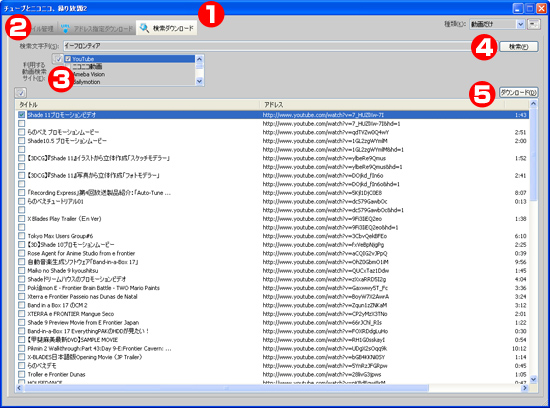
Task: Check the X Blades Play Trailer checkbox
Action: pyautogui.click(x=22, y=219)
